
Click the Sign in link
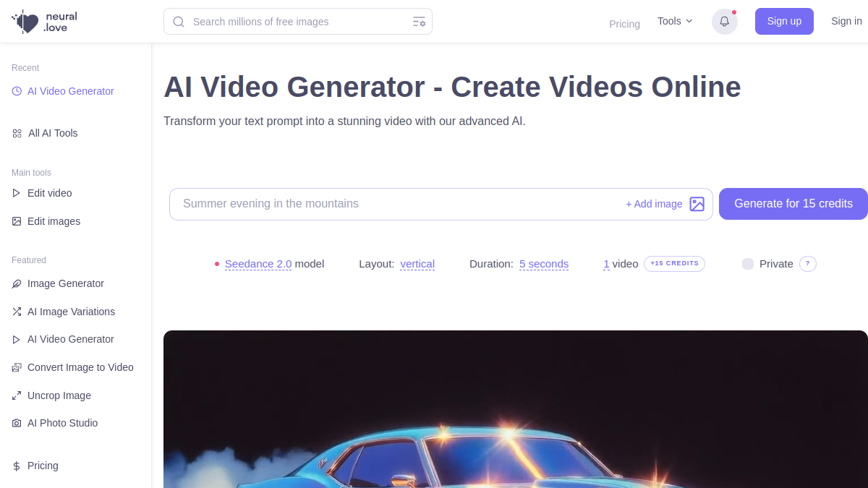846,21
